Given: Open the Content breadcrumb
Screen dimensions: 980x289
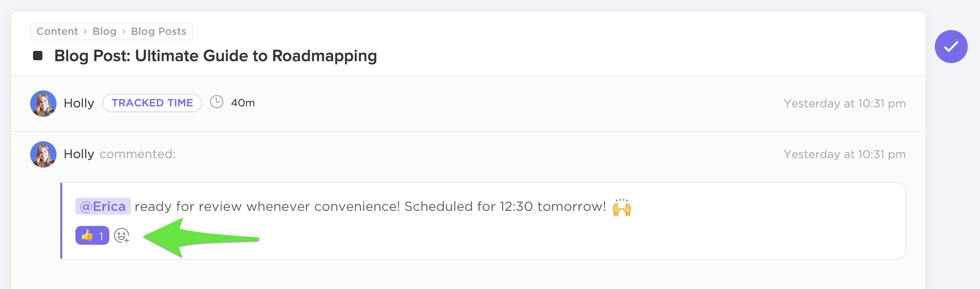Looking at the screenshot, I should coord(57,32).
